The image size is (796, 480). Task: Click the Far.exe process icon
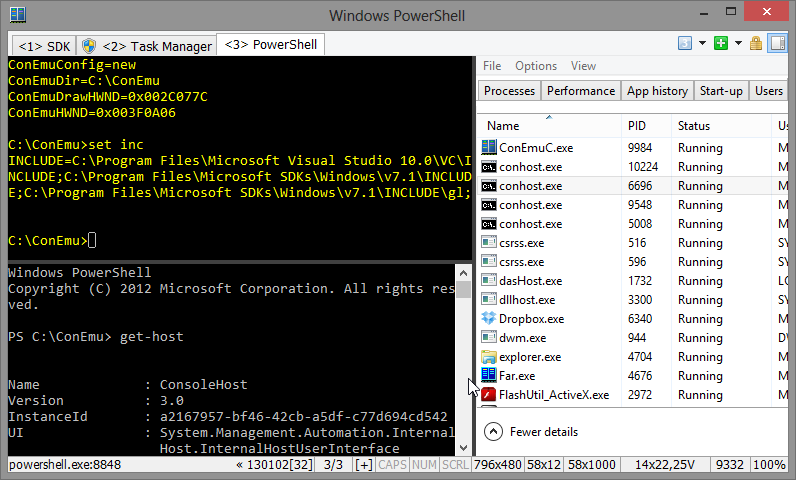[489, 376]
